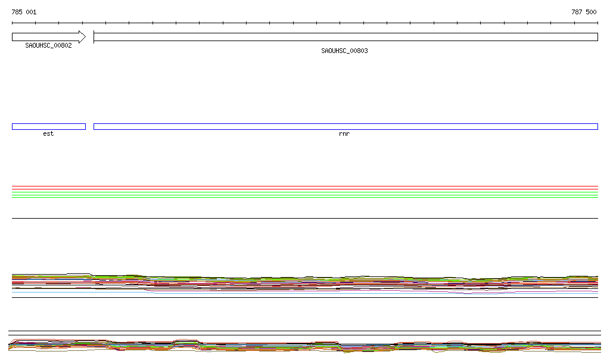Image resolution: width=610 pixels, height=364 pixels.
Task: Click the SAOUHSC_00802 text label
Action: click(48, 45)
